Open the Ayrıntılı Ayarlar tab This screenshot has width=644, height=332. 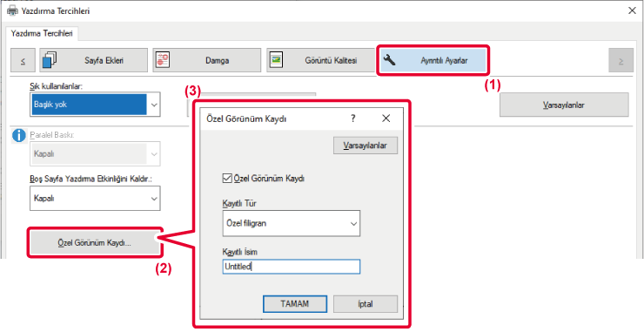click(x=433, y=60)
